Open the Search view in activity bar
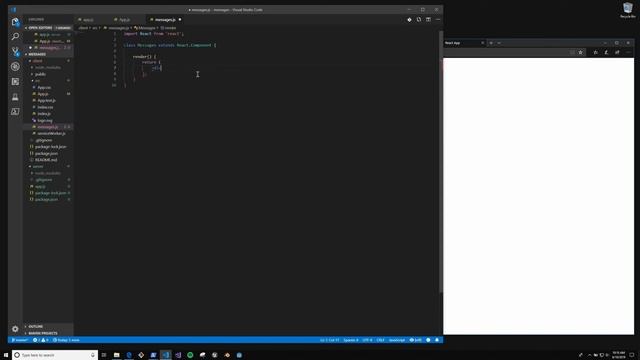640x360 pixels. tap(15, 36)
